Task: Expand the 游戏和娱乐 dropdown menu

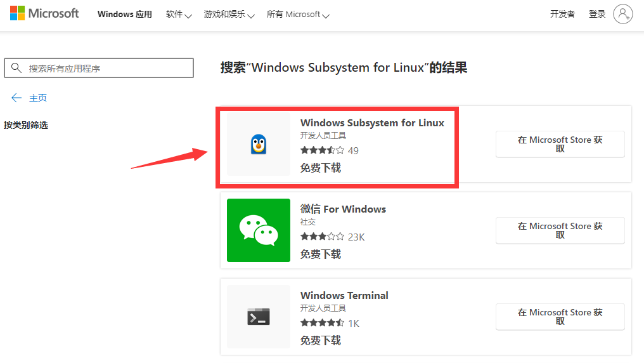Action: 229,15
